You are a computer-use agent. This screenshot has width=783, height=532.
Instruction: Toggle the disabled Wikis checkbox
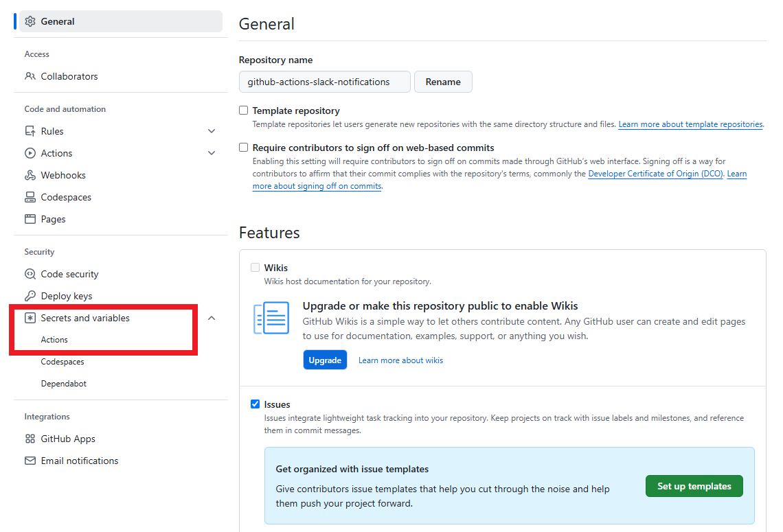pos(256,268)
